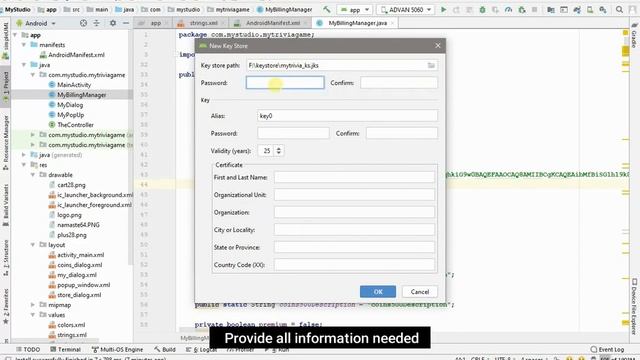Cancel the New Key Store dialog
The width and height of the screenshot is (640, 360).
pyautogui.click(x=420, y=291)
